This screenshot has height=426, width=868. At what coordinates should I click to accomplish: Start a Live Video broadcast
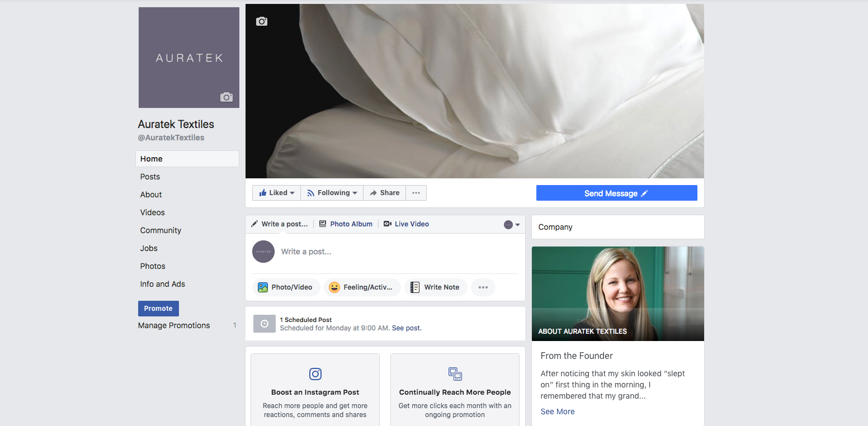(406, 224)
